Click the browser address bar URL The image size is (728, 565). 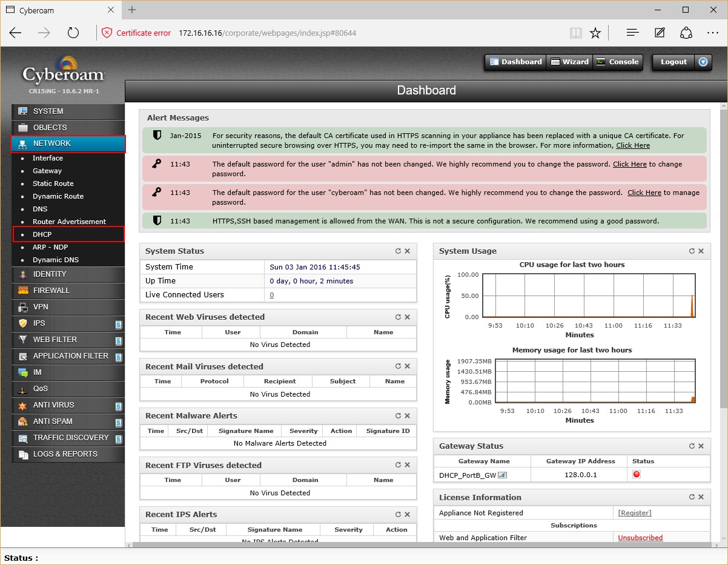[x=267, y=33]
